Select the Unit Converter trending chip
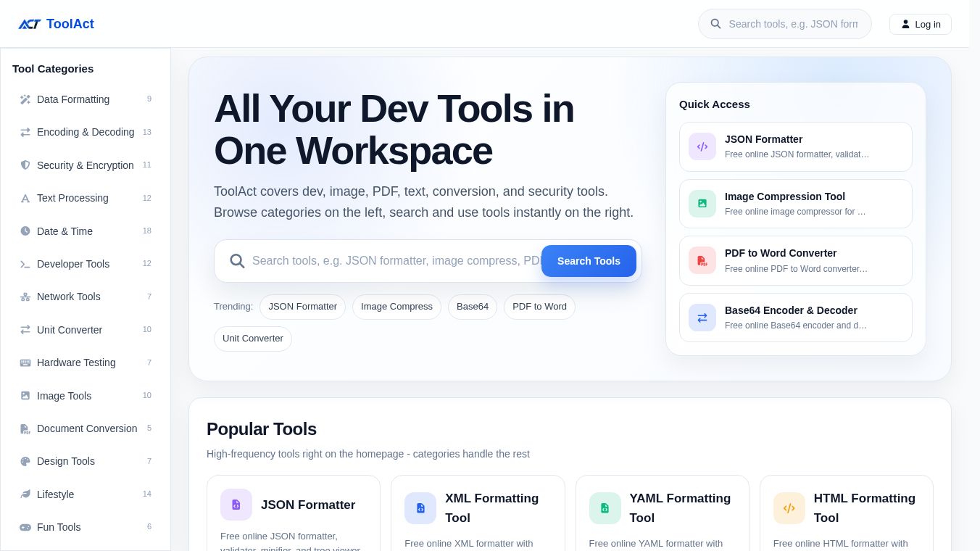This screenshot has width=980, height=551. coord(252,339)
